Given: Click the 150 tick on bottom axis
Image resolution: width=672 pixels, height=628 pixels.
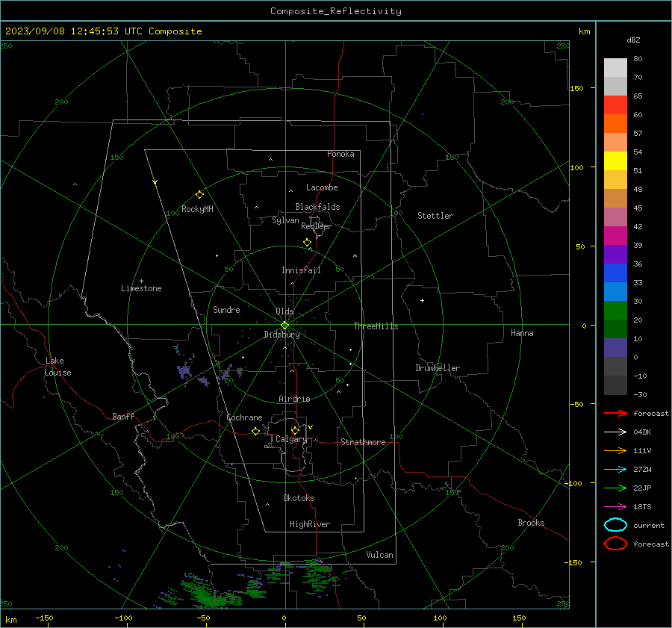Looking at the screenshot, I should 519,618.
